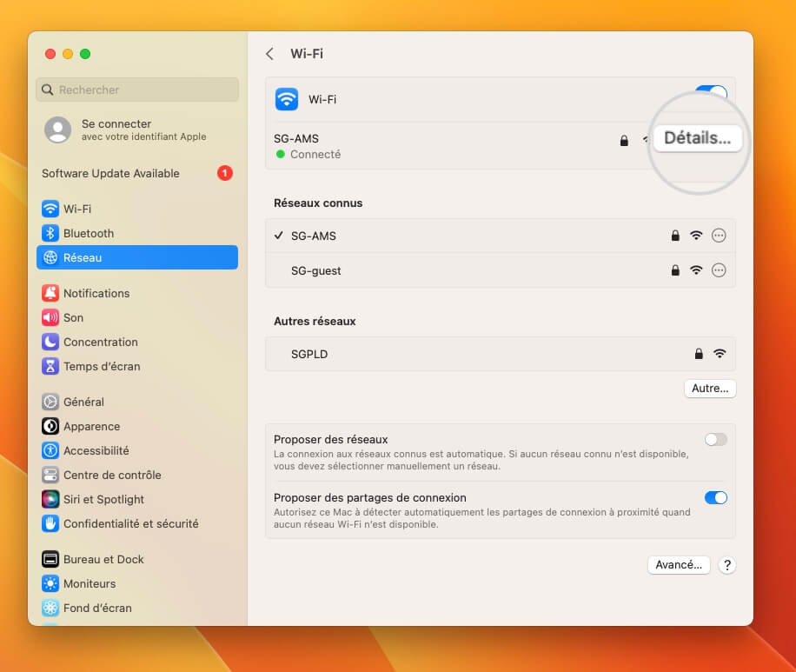This screenshot has width=796, height=672.
Task: Click the lock icon for SGPLD
Action: point(699,354)
